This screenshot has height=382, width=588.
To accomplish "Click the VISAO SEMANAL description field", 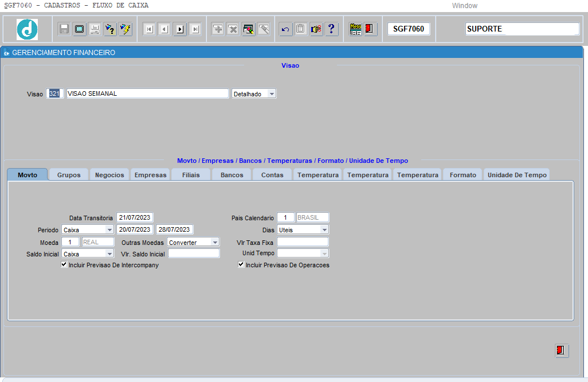I will 147,93.
